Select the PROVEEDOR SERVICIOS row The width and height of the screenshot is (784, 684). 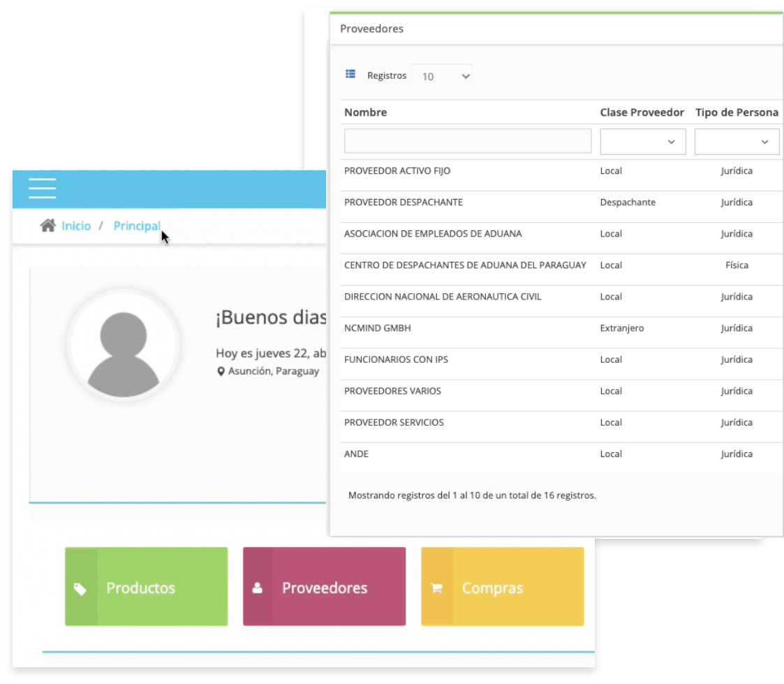pyautogui.click(x=561, y=427)
